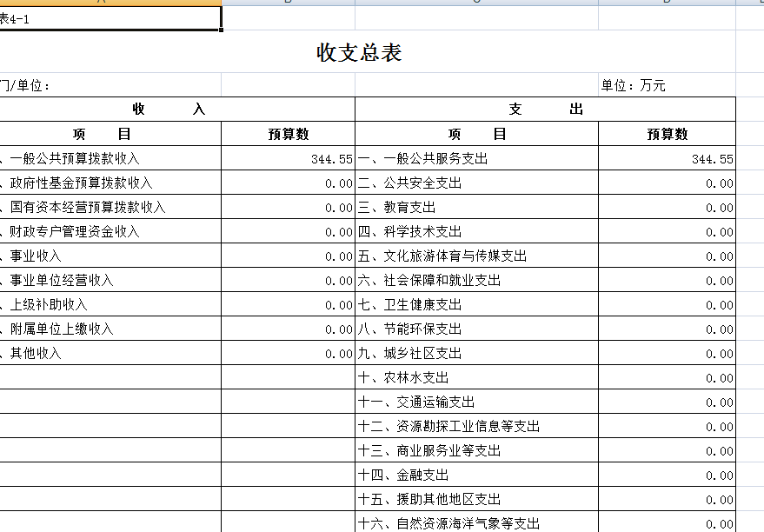764x532 pixels.
Task: Select 农林水支出 cell
Action: pos(477,377)
